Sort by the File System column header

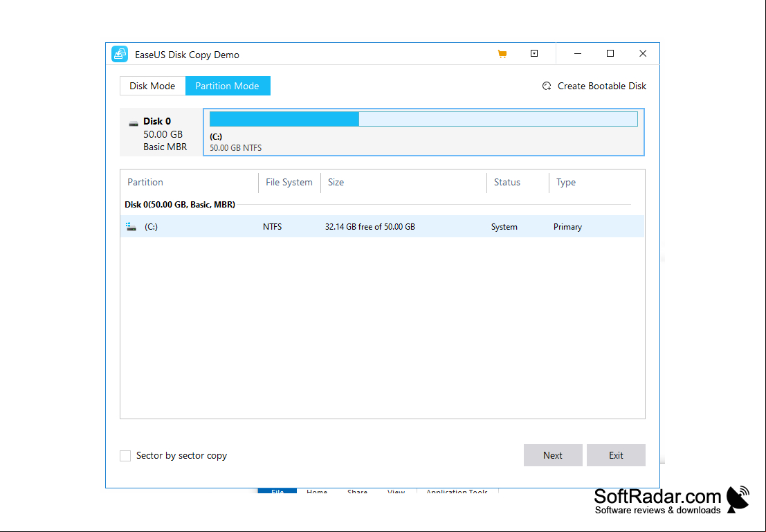pos(289,182)
